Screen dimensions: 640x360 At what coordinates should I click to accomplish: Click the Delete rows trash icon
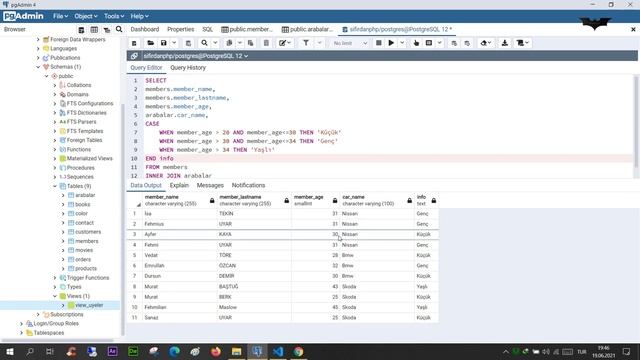(266, 43)
